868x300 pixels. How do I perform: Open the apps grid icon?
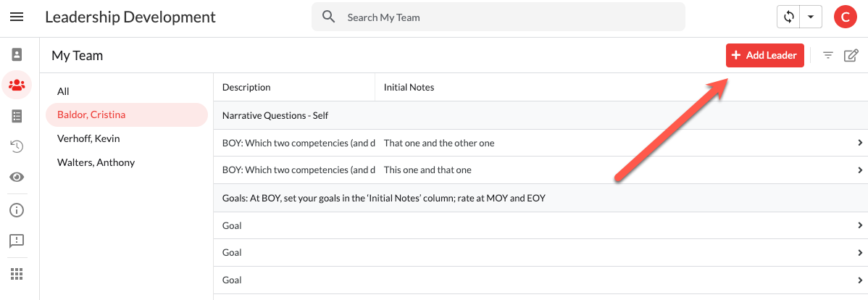[x=17, y=274]
